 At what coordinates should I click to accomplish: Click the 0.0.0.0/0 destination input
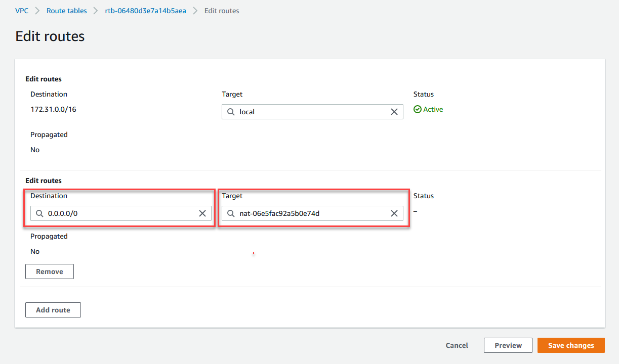tap(121, 213)
